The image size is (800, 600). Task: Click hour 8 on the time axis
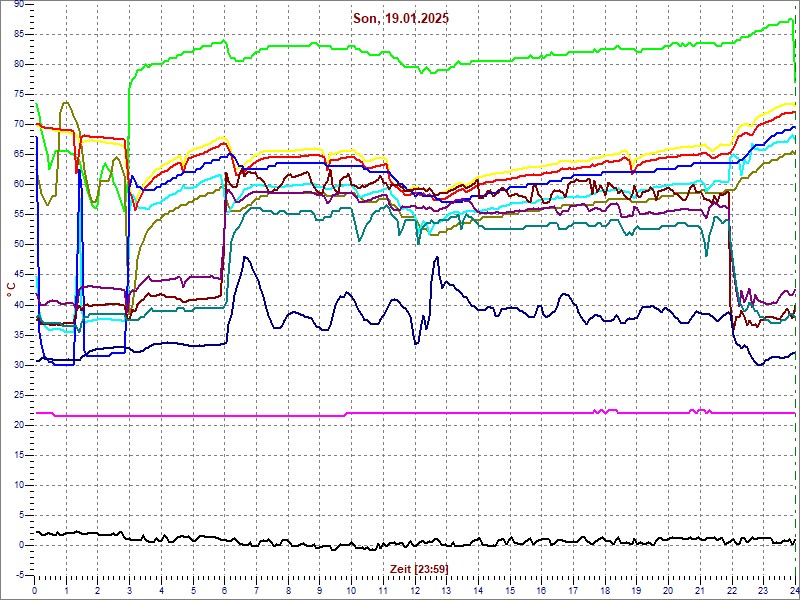click(x=288, y=589)
